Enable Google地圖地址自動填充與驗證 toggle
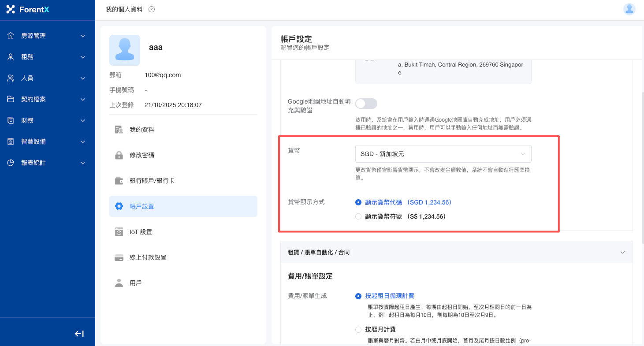The width and height of the screenshot is (644, 346). point(366,104)
